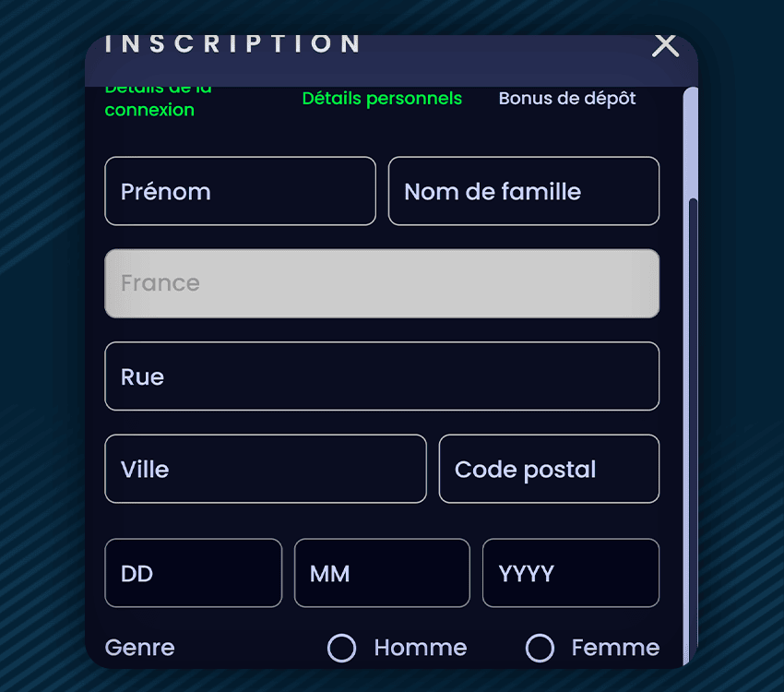Go to Bonus de dépôt tab

[567, 99]
